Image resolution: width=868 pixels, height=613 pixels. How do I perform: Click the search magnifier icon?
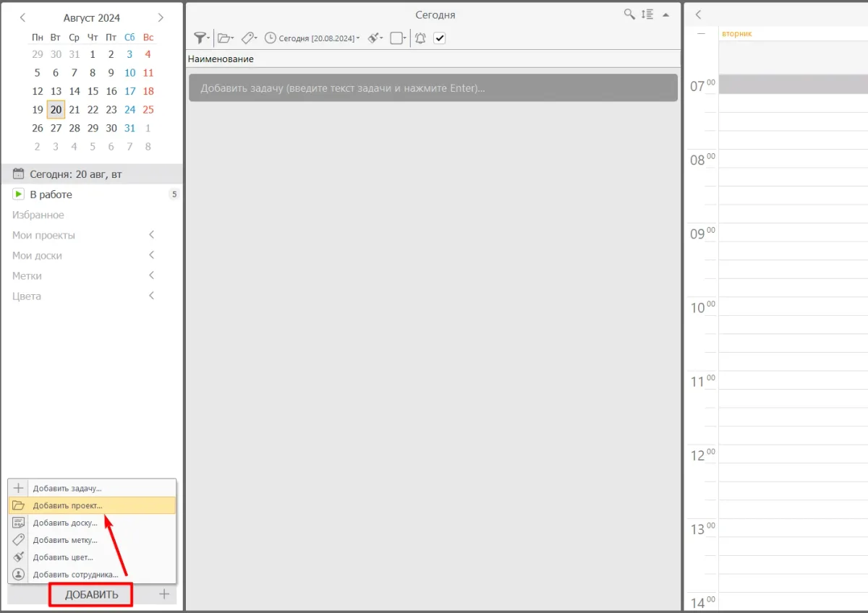click(630, 14)
